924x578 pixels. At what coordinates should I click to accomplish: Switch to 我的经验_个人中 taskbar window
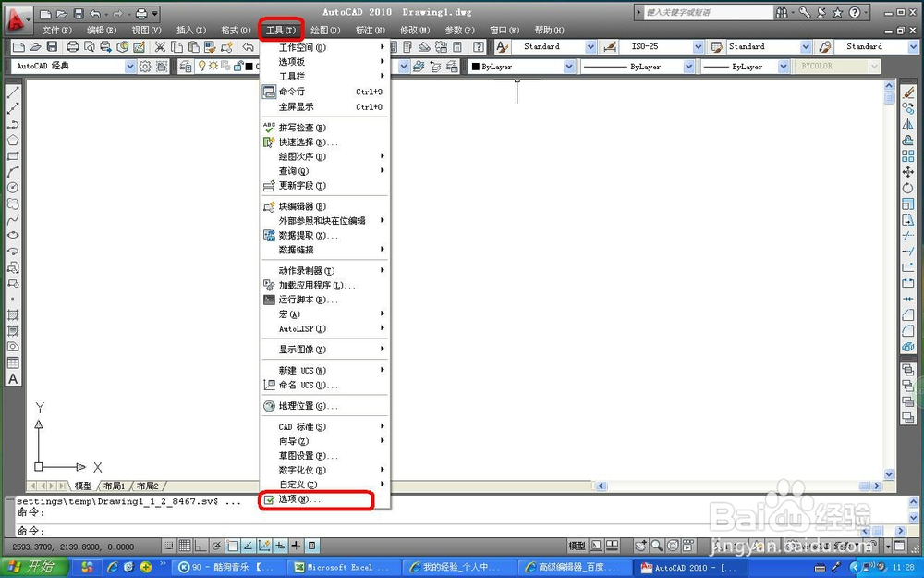pyautogui.click(x=459, y=568)
